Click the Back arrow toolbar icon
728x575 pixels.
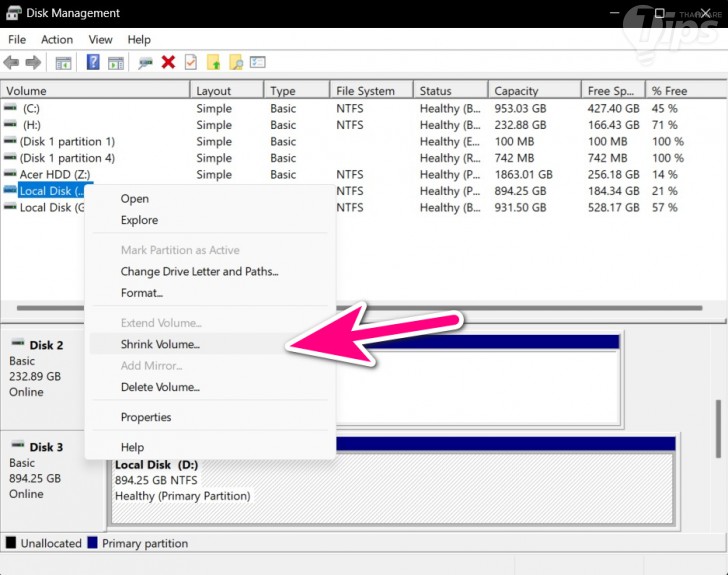[x=11, y=62]
